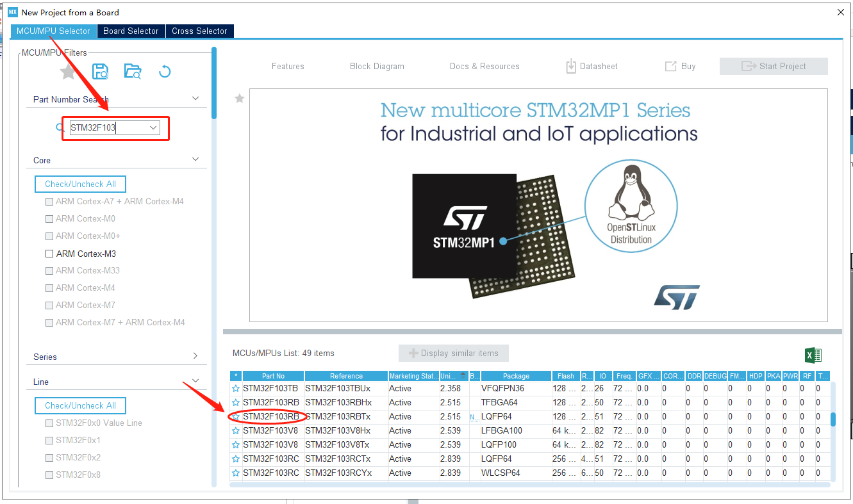Open the part number search dropdown
This screenshot has width=853, height=504.
point(153,127)
